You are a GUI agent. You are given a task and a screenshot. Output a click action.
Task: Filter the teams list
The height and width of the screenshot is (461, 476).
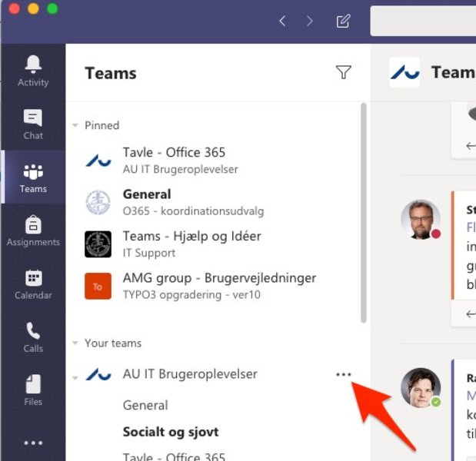pos(343,72)
